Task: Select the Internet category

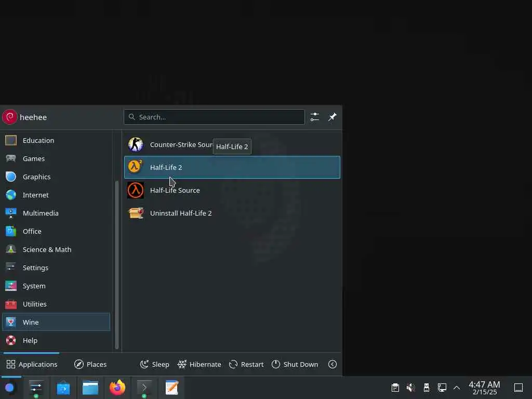Action: [x=56, y=195]
